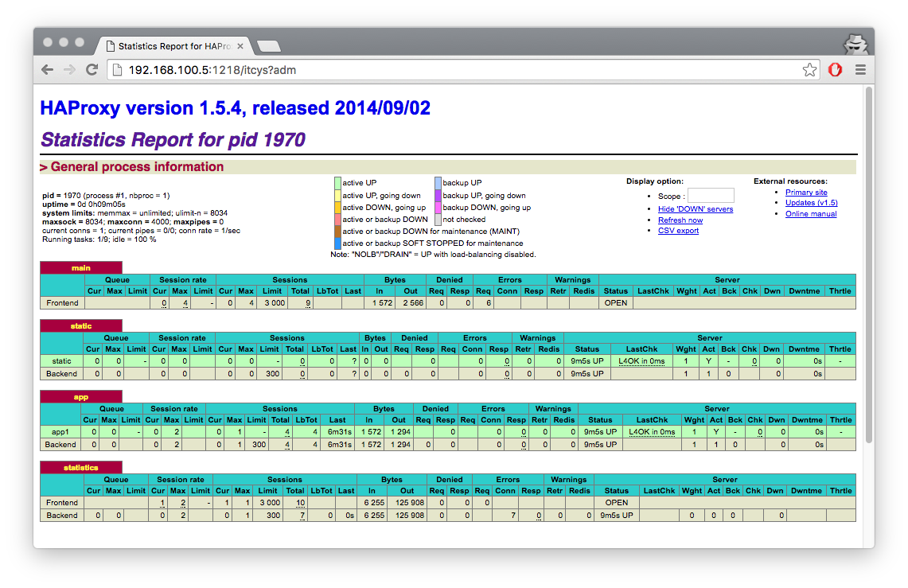
Task: Open the Updates (v1.5) link
Action: pos(811,203)
